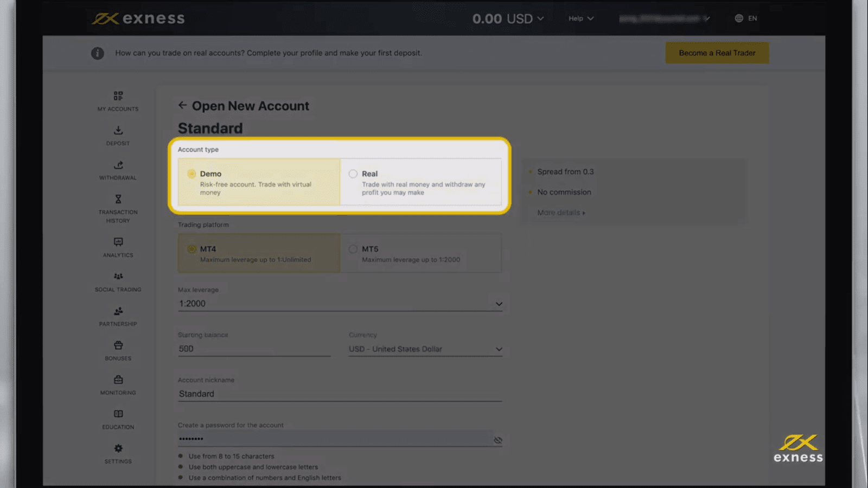The height and width of the screenshot is (488, 868).
Task: Open the Withdrawal sidebar icon
Action: click(x=118, y=165)
